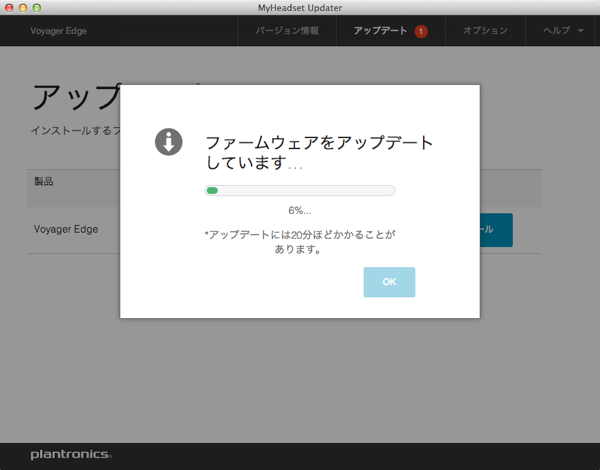The height and width of the screenshot is (470, 600).
Task: Zoom the window with the green button
Action: pos(37,8)
